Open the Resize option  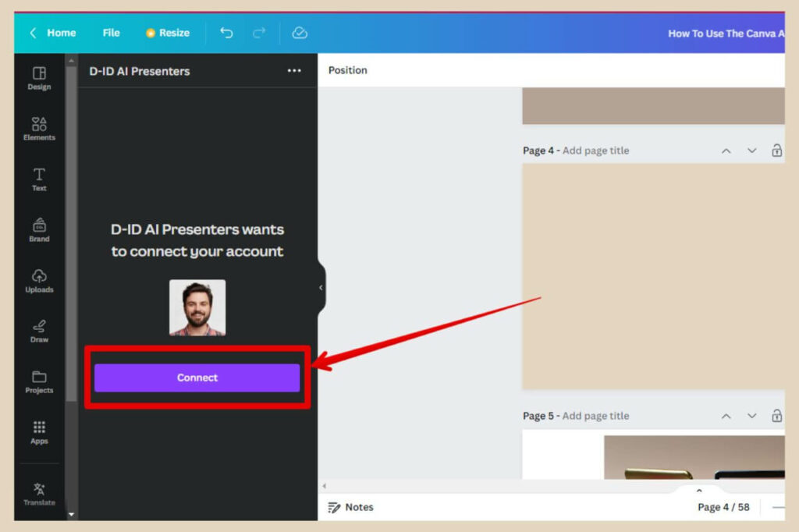click(168, 33)
